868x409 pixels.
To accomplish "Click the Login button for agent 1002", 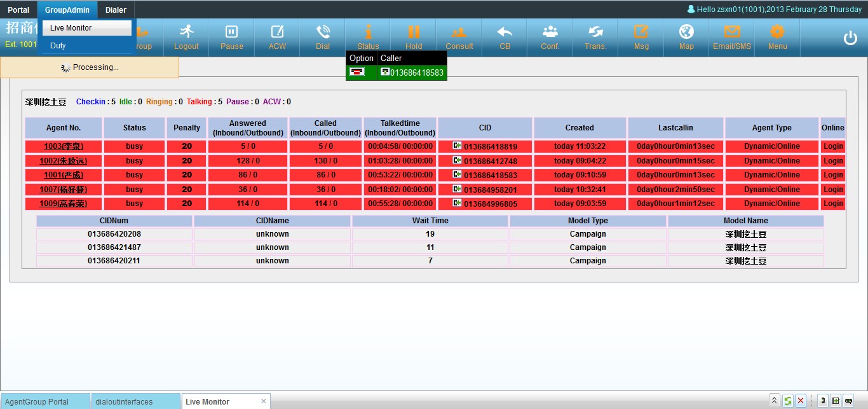I will coord(832,161).
